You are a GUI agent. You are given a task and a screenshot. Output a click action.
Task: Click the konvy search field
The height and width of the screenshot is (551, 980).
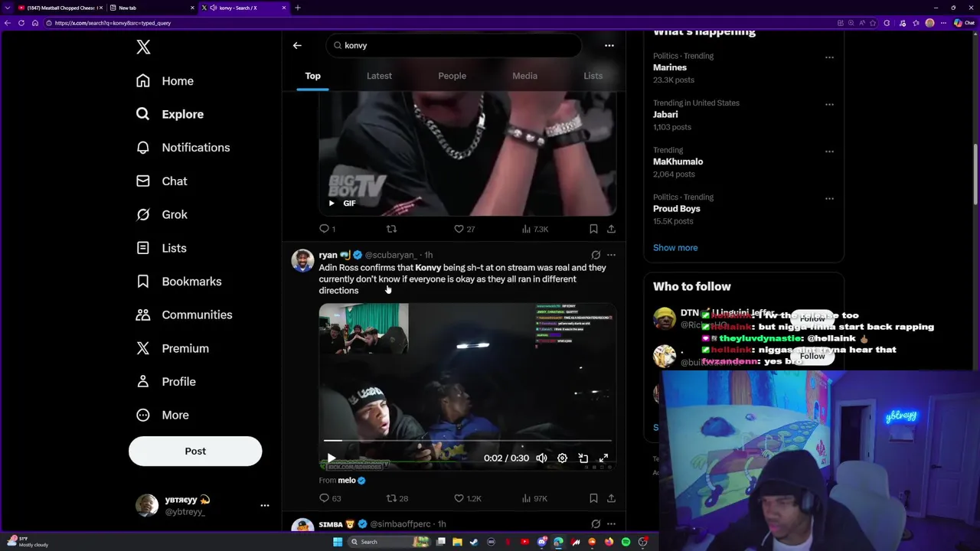coord(453,45)
